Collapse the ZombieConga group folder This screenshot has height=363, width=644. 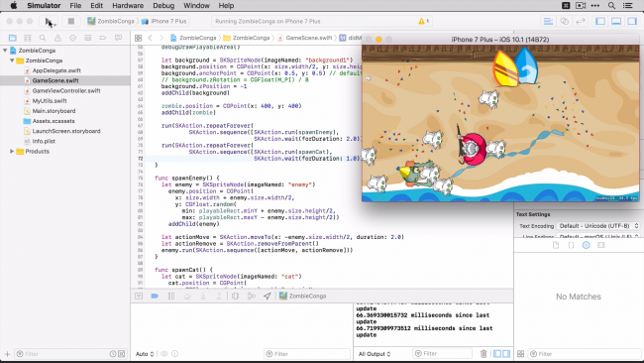pos(12,60)
